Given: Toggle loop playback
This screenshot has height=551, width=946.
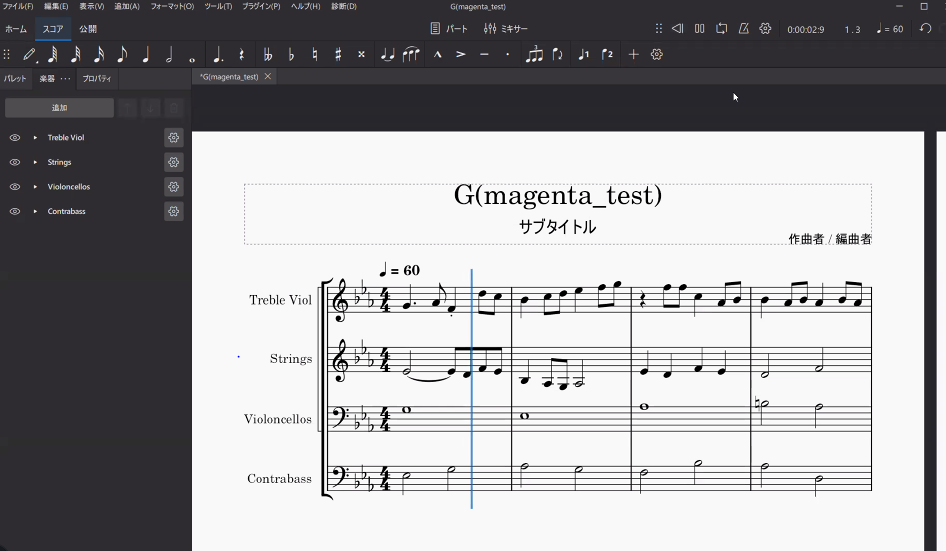Looking at the screenshot, I should click(x=722, y=28).
